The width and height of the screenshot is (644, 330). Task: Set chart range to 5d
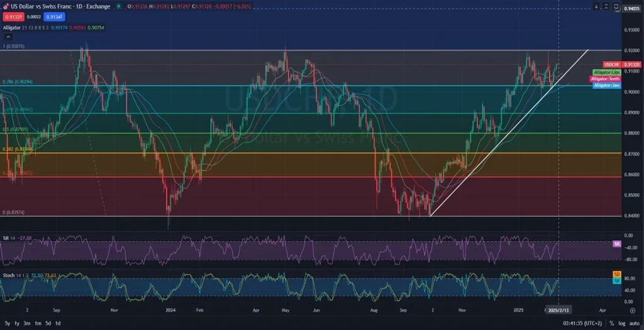[x=48, y=324]
